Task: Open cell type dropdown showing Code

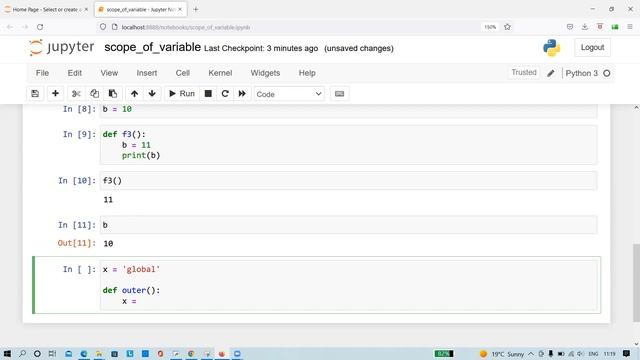Action: click(289, 94)
